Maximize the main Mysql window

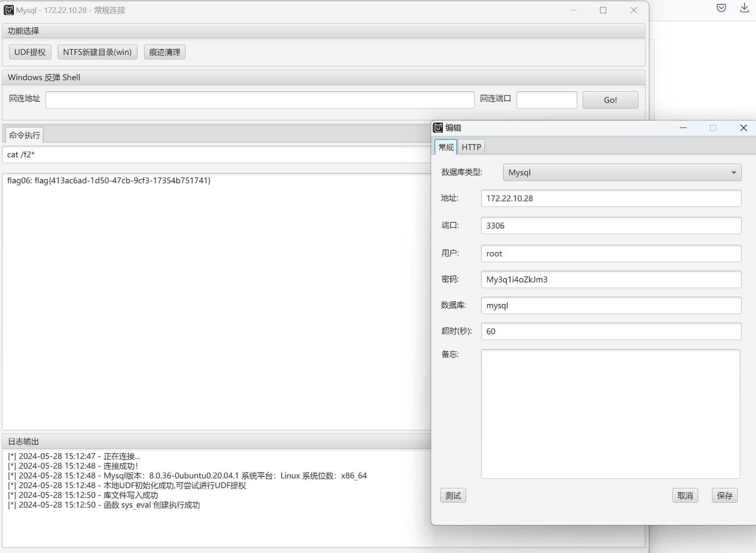603,10
